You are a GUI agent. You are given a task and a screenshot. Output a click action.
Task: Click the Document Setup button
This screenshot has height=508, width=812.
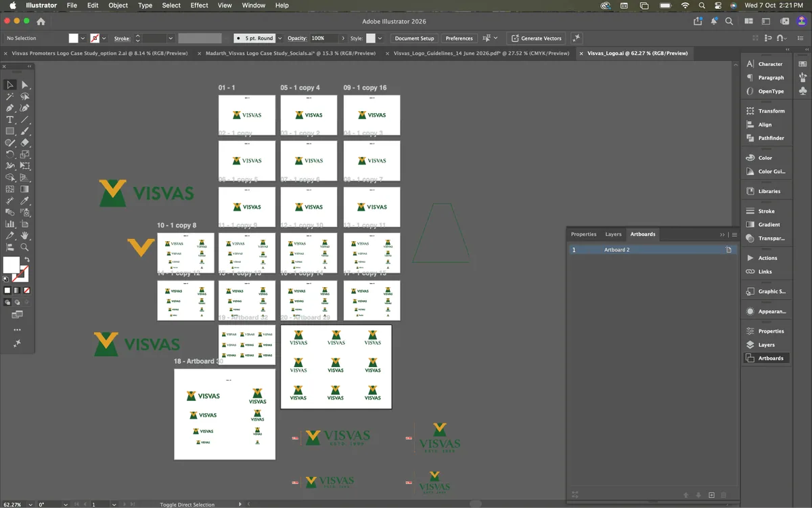414,39
